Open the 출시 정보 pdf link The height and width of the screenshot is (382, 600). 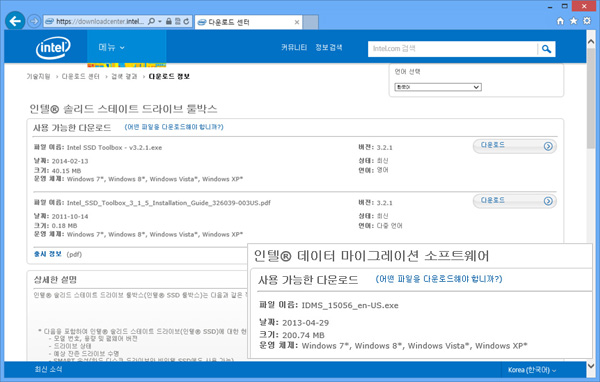click(x=48, y=254)
